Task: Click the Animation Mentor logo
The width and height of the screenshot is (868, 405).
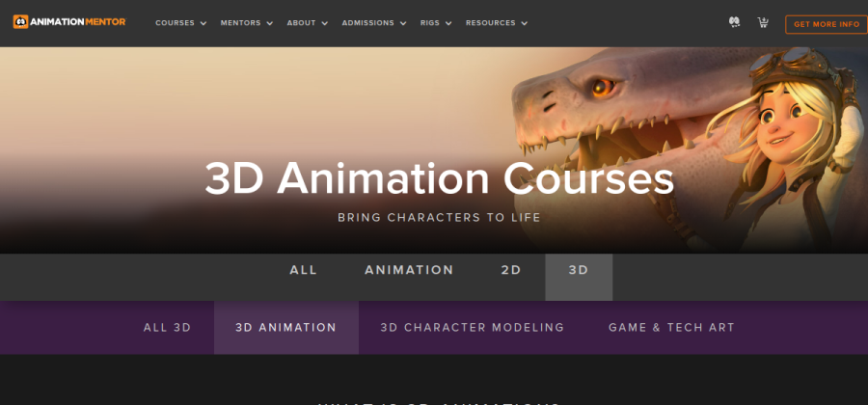Action: 69,22
